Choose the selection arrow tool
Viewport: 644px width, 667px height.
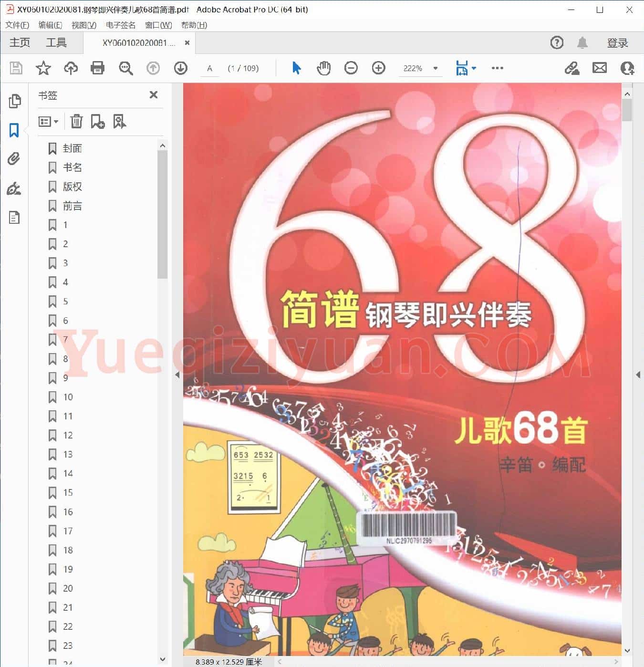click(296, 68)
